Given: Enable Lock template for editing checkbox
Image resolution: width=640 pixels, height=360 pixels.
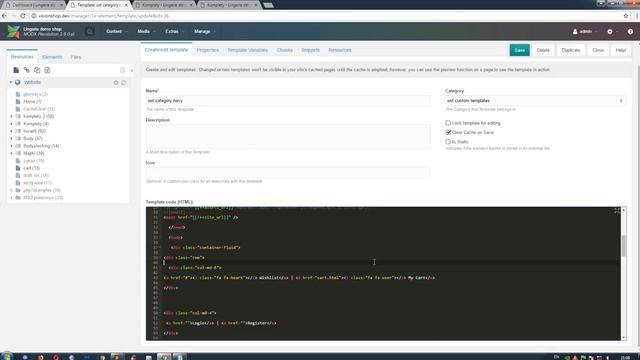Looking at the screenshot, I should tap(448, 123).
